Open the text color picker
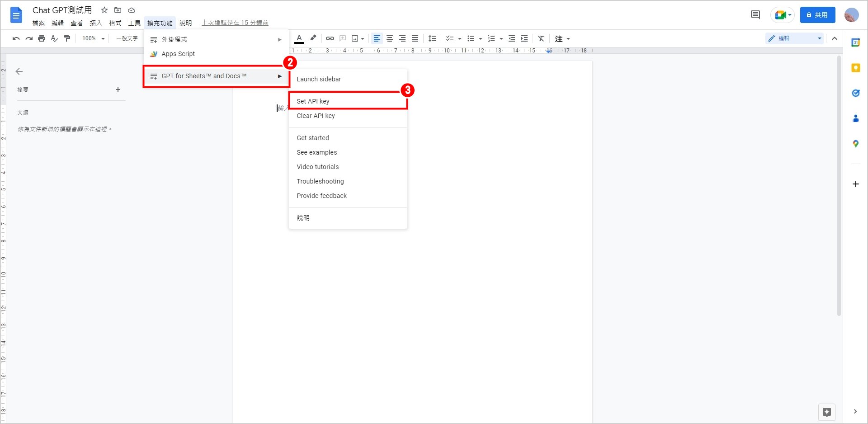 pyautogui.click(x=299, y=38)
